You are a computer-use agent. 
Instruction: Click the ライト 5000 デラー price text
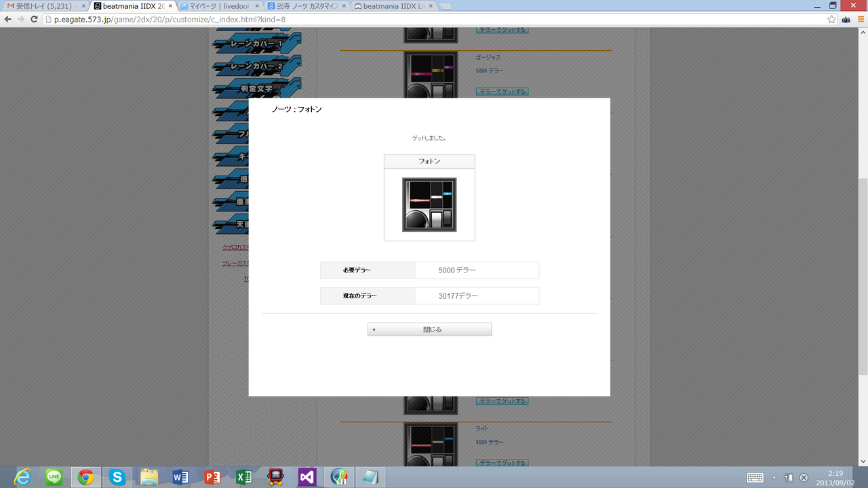click(x=490, y=442)
